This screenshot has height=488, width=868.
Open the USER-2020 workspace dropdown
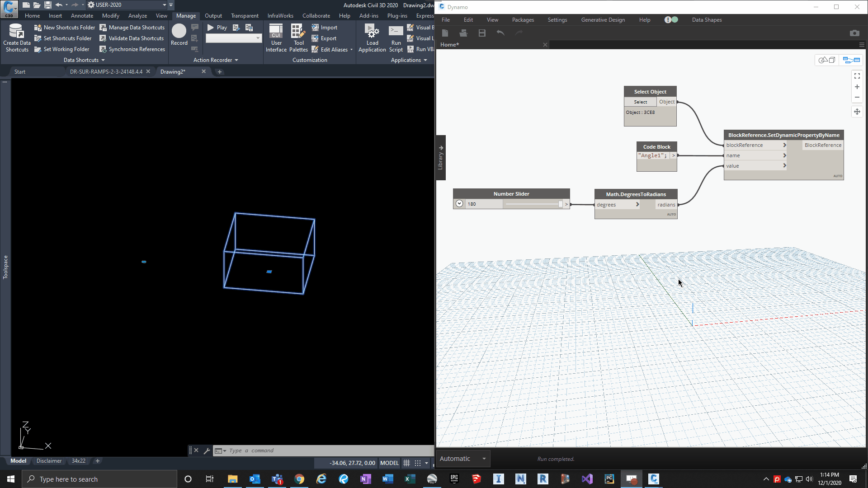click(x=164, y=5)
